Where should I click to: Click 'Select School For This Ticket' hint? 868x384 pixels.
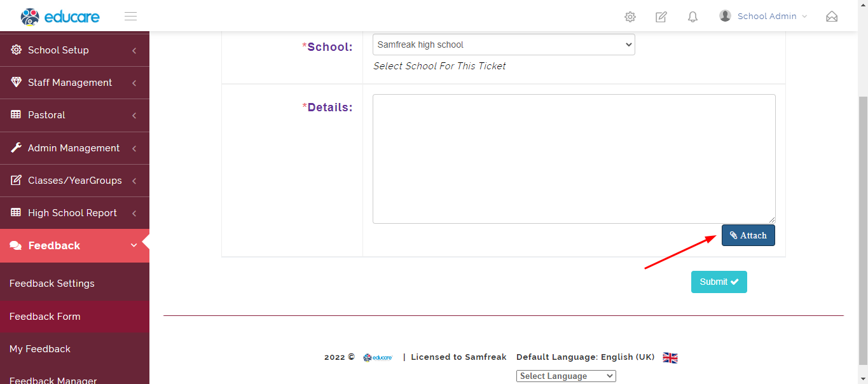(439, 66)
